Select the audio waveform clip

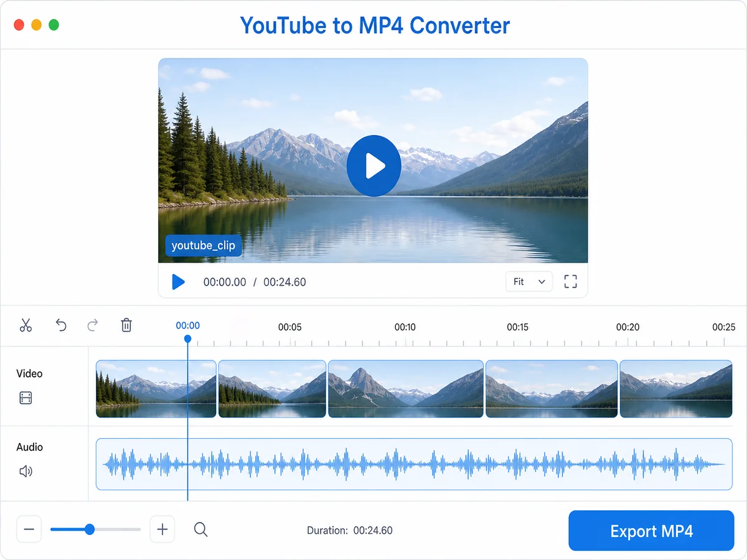coord(414,464)
